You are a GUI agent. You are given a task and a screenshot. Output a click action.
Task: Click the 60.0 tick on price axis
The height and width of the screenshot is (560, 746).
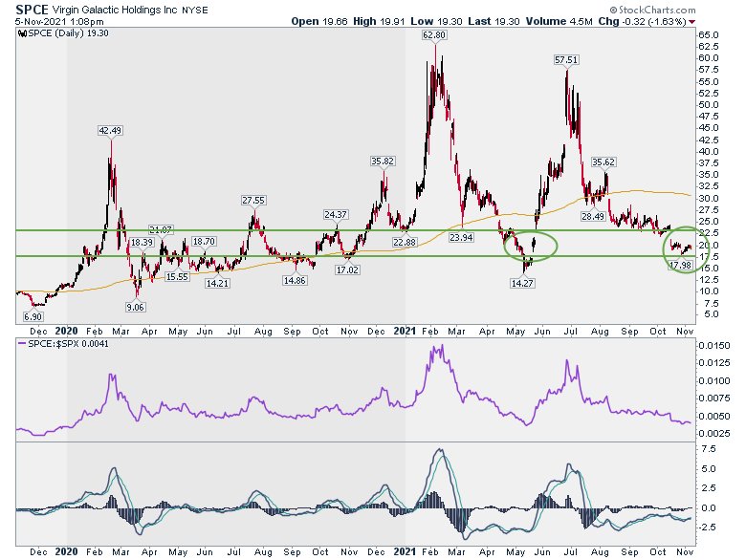tap(709, 58)
